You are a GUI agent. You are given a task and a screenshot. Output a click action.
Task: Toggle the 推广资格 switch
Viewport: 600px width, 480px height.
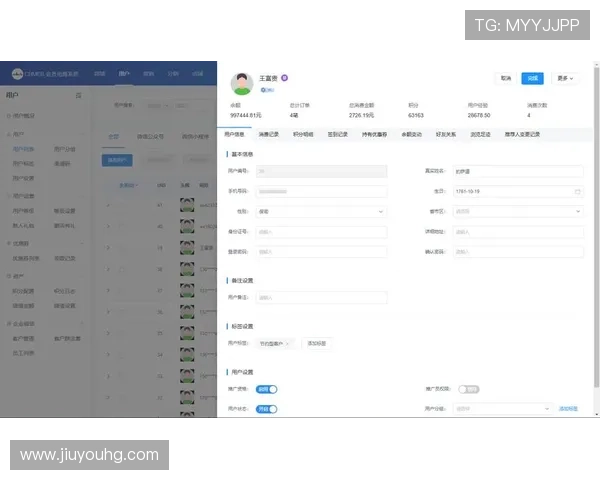coord(266,389)
